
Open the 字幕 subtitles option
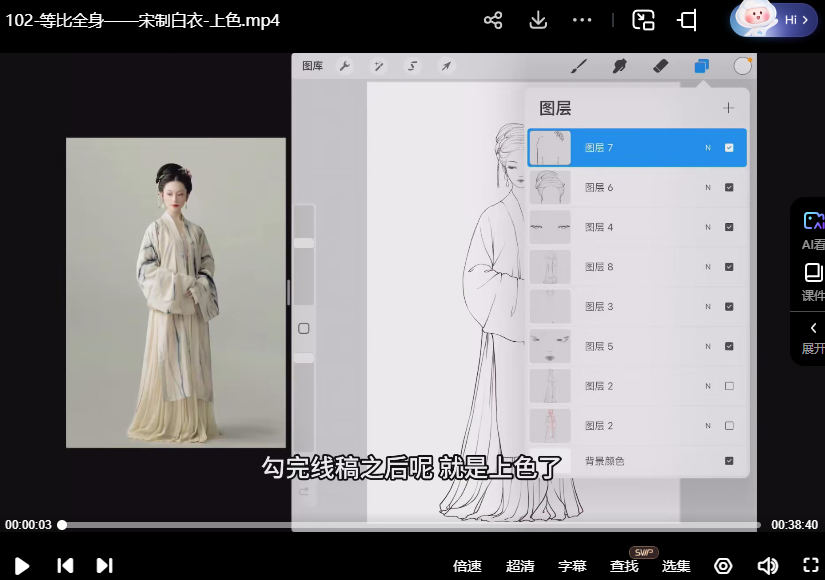tap(572, 566)
